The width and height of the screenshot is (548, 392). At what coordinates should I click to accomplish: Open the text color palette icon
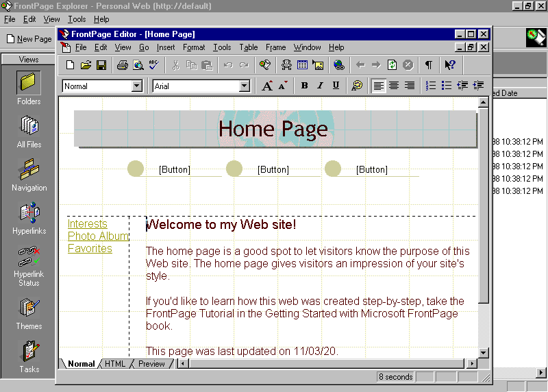pyautogui.click(x=357, y=86)
